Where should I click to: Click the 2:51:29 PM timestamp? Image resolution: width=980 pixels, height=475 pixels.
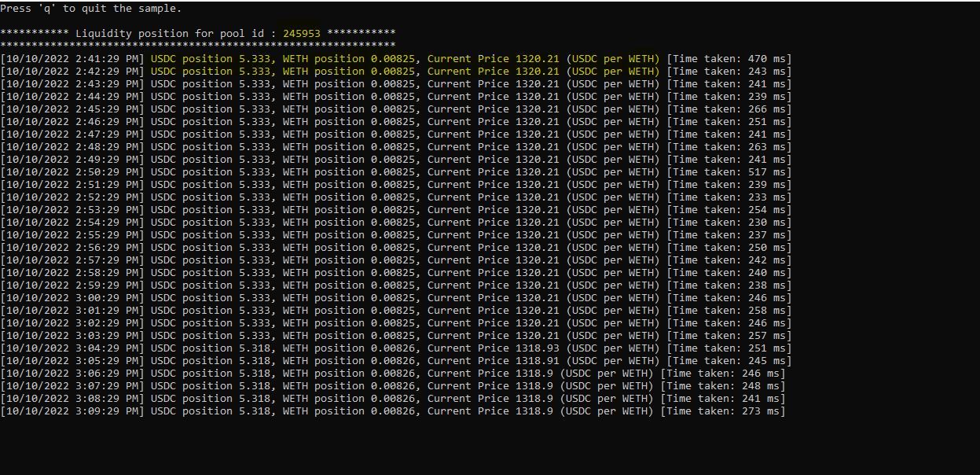[x=72, y=185]
